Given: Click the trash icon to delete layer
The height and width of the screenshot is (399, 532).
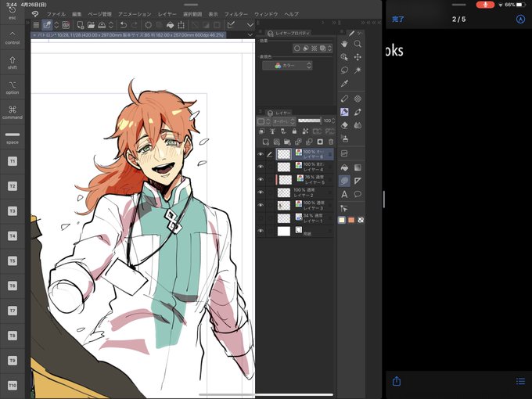Looking at the screenshot, I should click(331, 142).
